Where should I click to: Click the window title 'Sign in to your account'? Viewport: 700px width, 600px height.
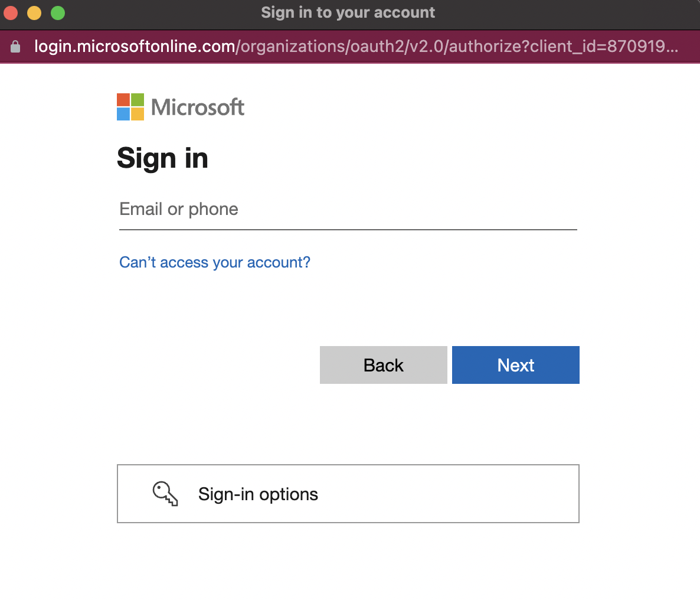pos(348,12)
